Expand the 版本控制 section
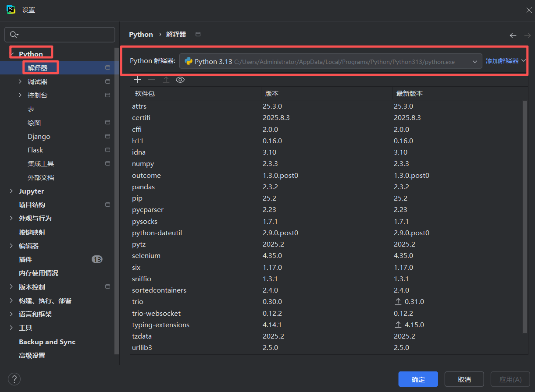 point(12,287)
